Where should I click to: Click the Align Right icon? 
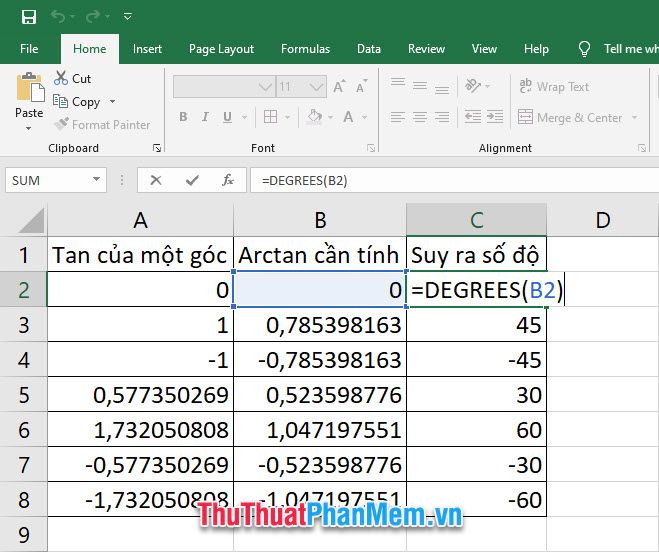[442, 117]
